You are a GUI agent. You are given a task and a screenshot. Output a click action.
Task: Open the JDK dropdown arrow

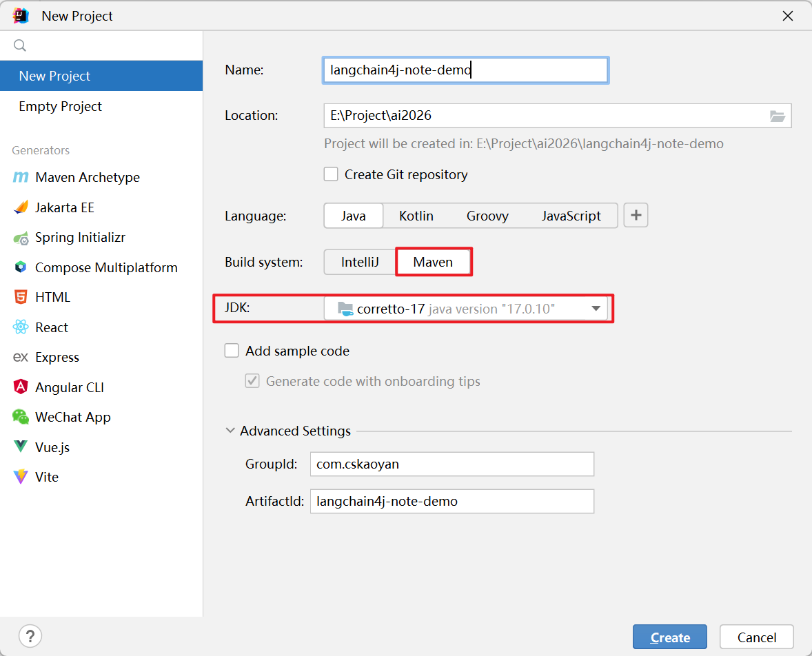pos(596,309)
